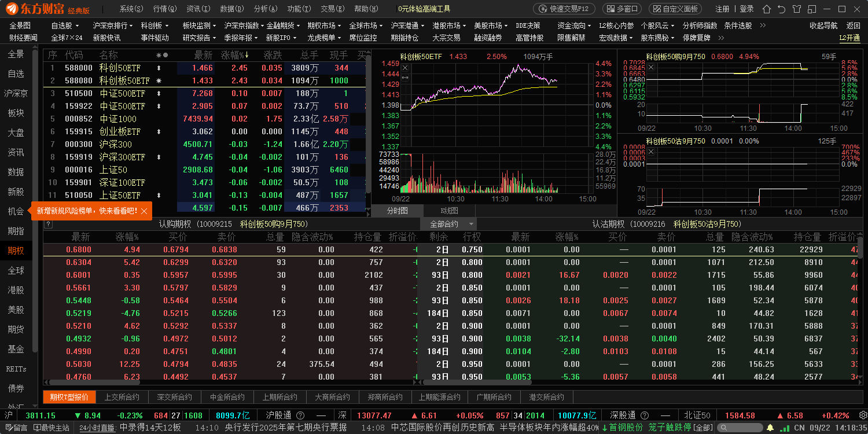Switch to the 上交所合约 tab

(122, 397)
